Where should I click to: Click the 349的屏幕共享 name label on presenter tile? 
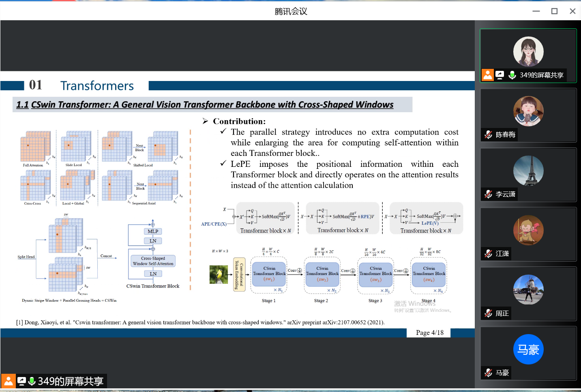(542, 75)
